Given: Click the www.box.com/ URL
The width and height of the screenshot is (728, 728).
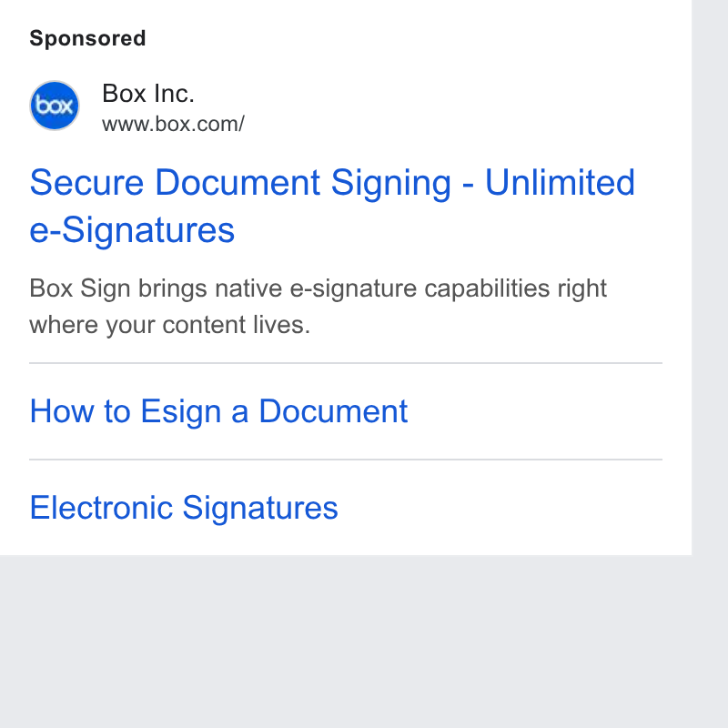Looking at the screenshot, I should point(173,124).
